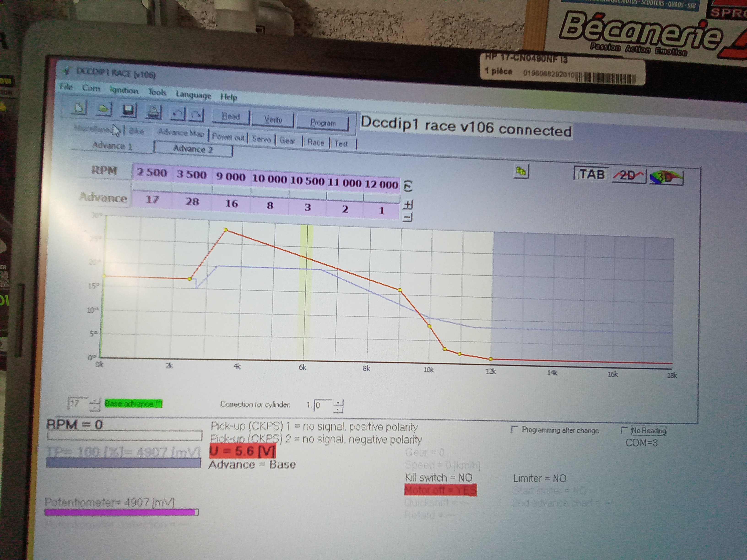This screenshot has width=747, height=560.
Task: Select the Advance 2 sub-tab
Action: pos(193,149)
